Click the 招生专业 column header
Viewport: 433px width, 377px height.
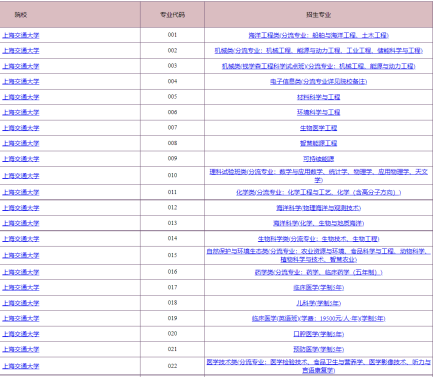click(318, 15)
